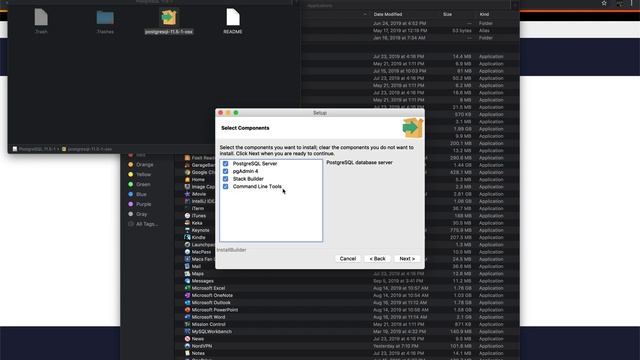640x360 pixels.
Task: Click the Alias kind row in Finder list
Action: click(x=484, y=31)
